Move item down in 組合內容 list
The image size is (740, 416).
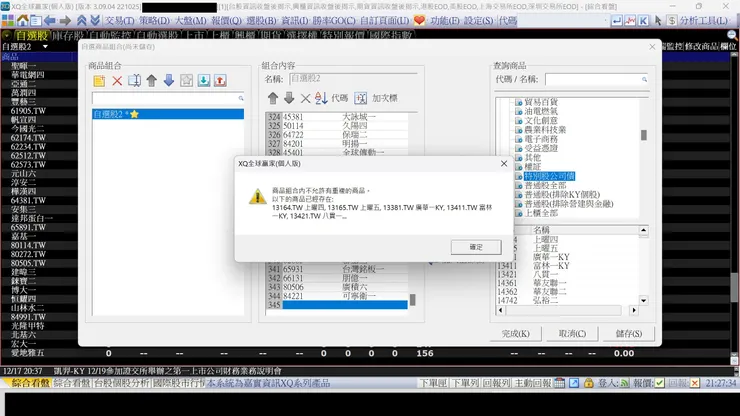pos(289,98)
